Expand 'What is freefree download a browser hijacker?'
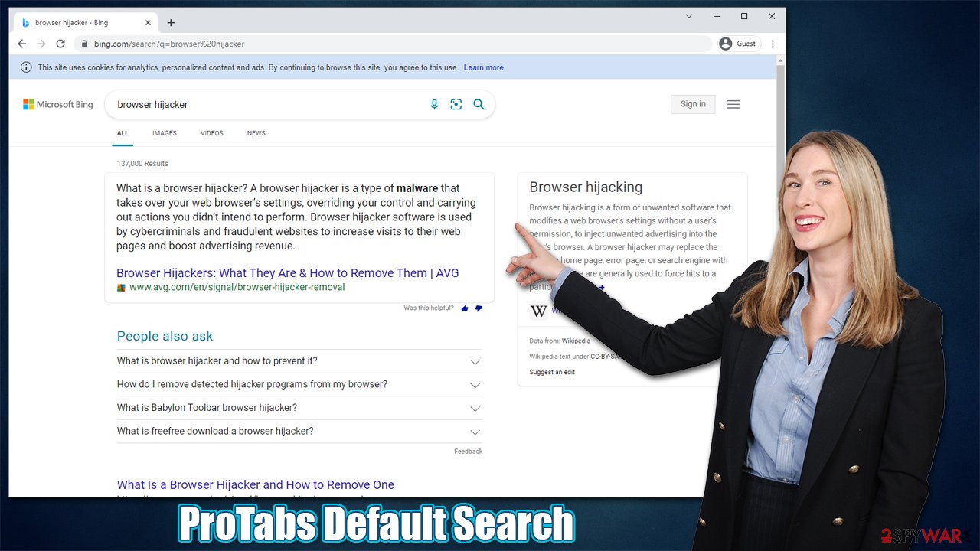 (x=299, y=432)
